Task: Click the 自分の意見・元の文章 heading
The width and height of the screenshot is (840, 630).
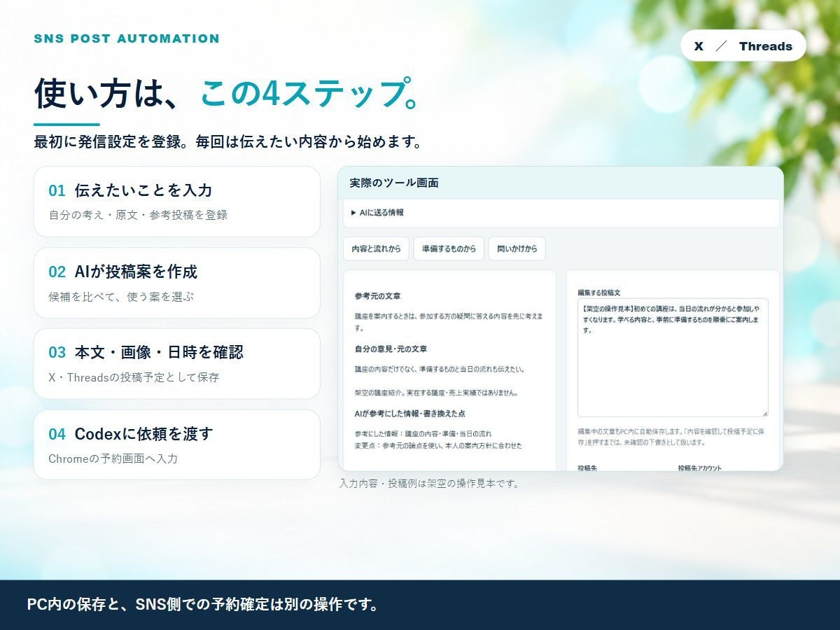Action: tap(391, 349)
